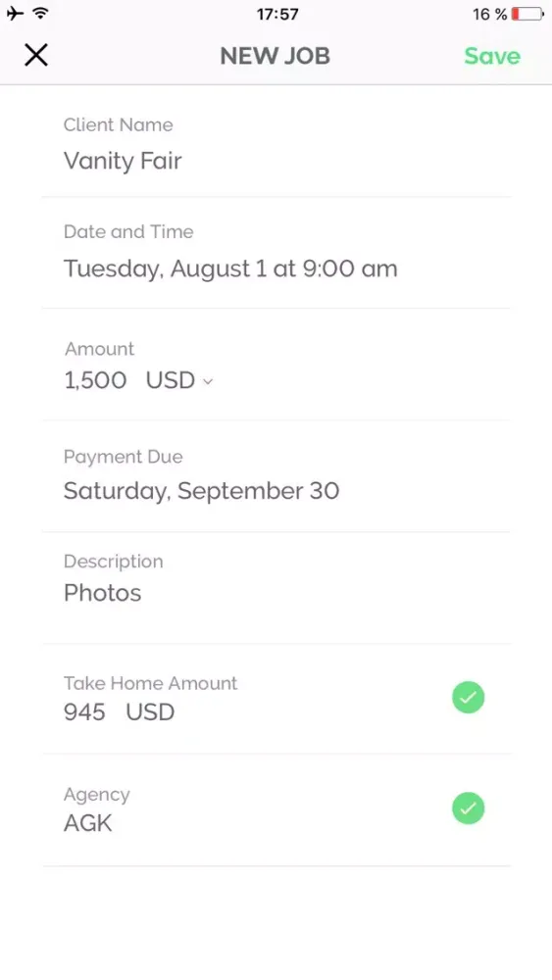The image size is (552, 980).
Task: Change Payment Due Saturday, September 30
Action: point(276,476)
